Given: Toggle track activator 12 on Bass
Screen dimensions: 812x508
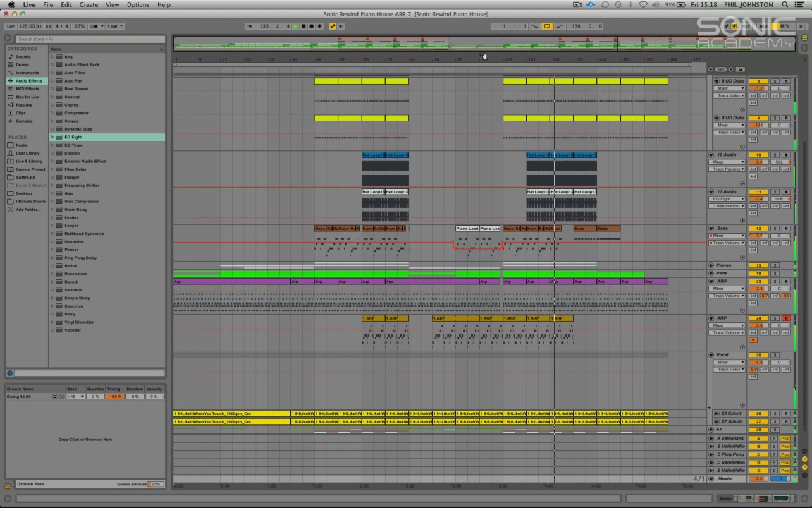Looking at the screenshot, I should click(758, 229).
